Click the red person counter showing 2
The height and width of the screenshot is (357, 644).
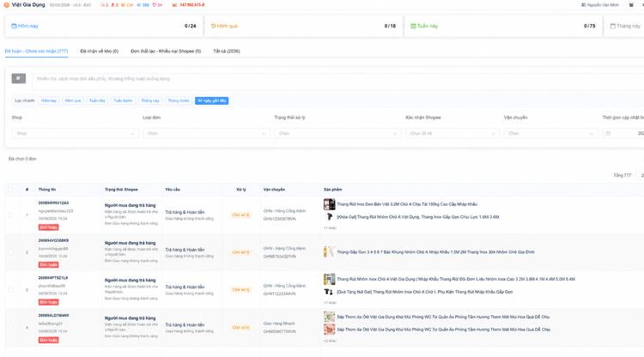point(114,5)
